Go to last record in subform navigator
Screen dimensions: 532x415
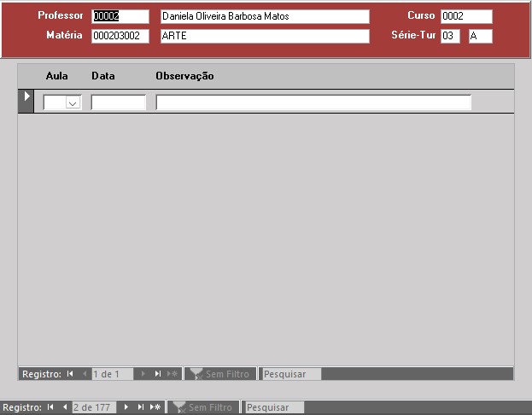pos(158,374)
